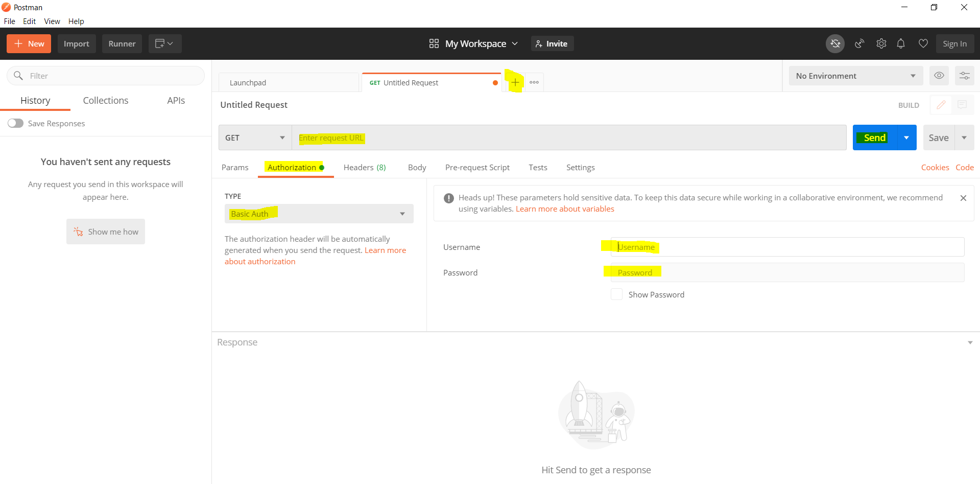Open the Headers (8) tab

point(365,168)
